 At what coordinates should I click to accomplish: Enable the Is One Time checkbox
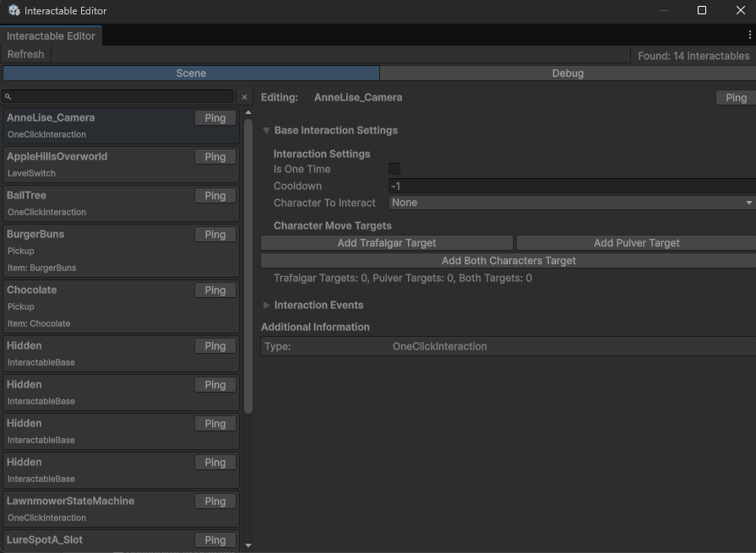point(394,169)
